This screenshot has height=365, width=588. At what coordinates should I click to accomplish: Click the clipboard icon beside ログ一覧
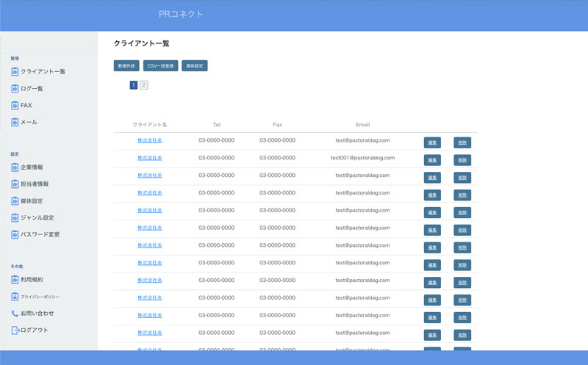(x=15, y=89)
